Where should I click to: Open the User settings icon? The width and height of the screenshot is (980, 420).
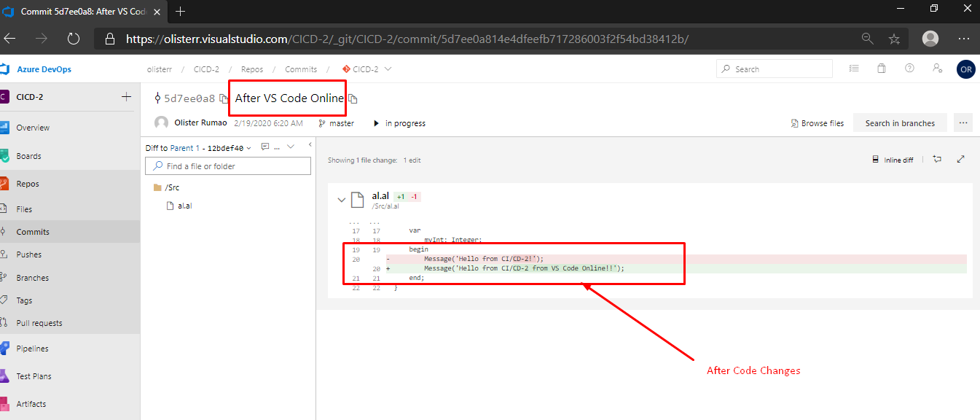point(938,69)
